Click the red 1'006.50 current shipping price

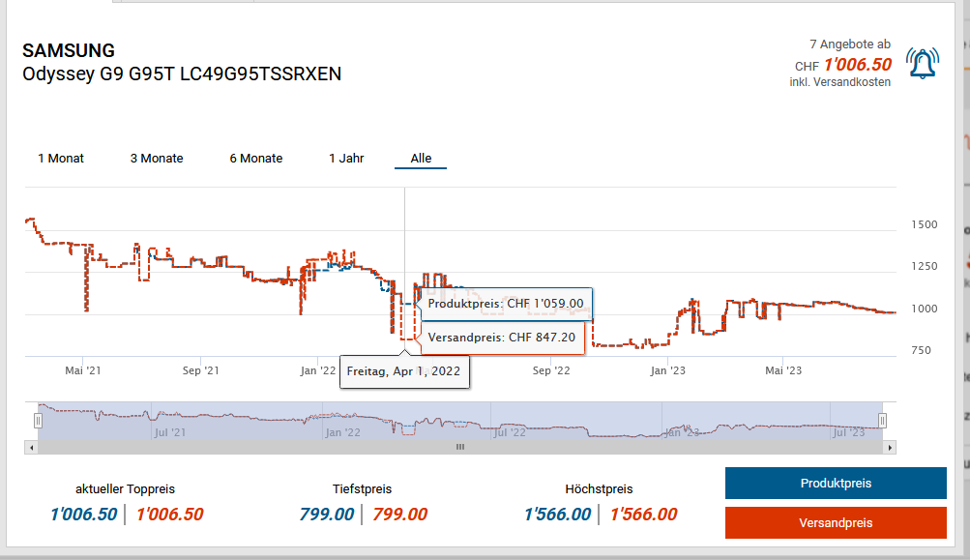(169, 515)
